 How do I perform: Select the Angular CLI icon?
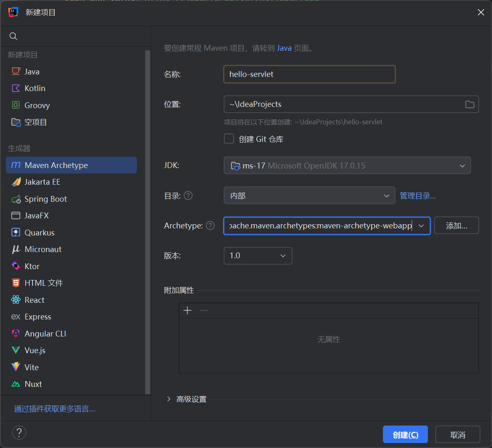pos(16,333)
